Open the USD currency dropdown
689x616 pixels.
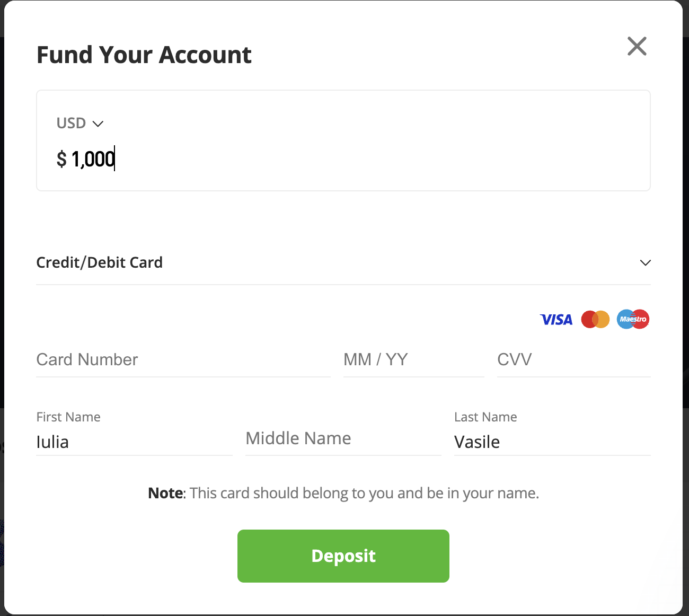80,123
